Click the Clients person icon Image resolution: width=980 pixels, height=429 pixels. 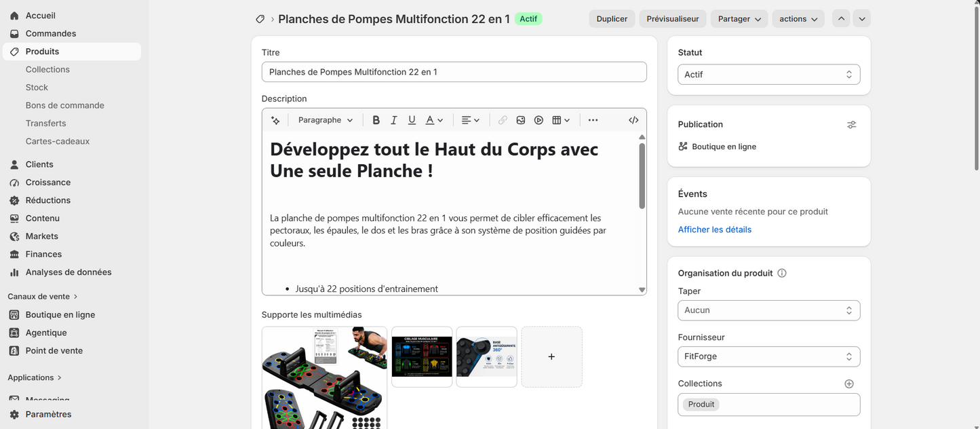coord(14,164)
